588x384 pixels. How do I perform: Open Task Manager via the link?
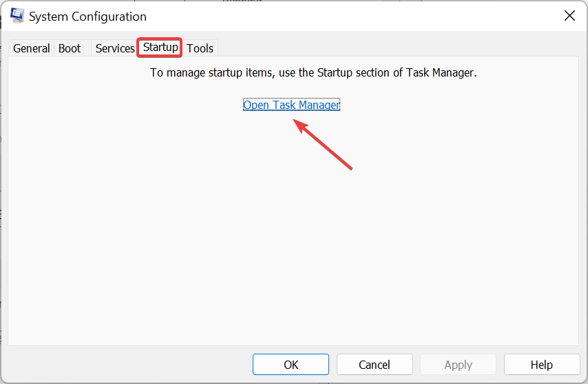[x=291, y=105]
